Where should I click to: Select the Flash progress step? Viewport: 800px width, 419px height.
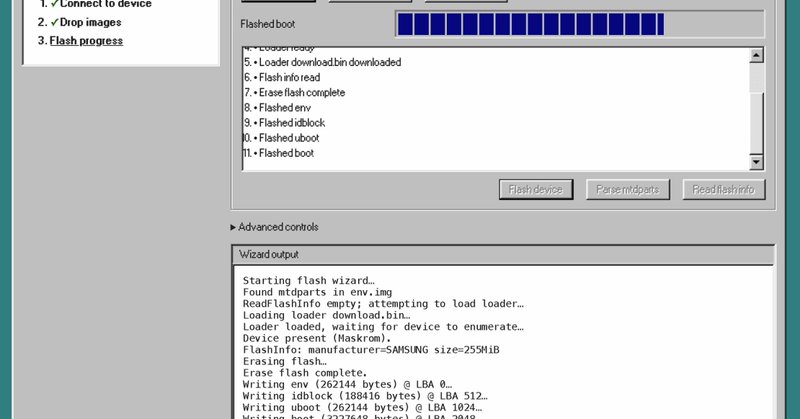[x=86, y=41]
